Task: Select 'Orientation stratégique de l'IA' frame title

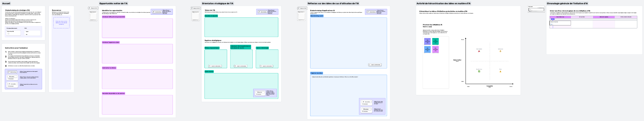Action: click(218, 3)
